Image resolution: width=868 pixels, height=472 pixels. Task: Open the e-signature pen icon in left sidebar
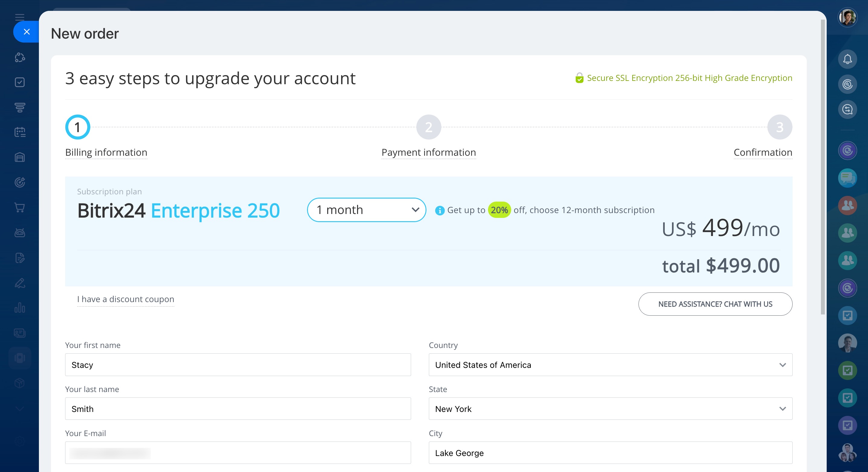point(20,283)
